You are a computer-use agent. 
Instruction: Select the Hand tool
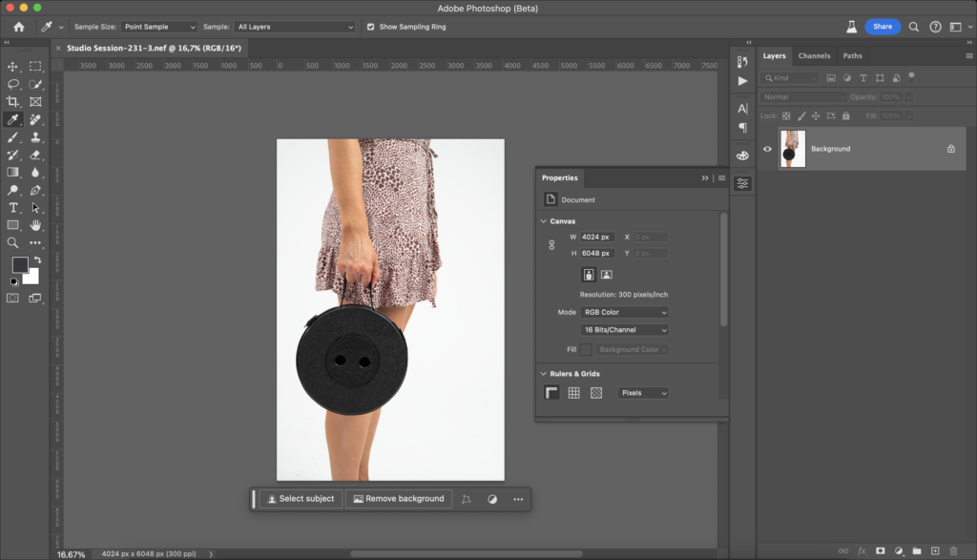tap(35, 225)
